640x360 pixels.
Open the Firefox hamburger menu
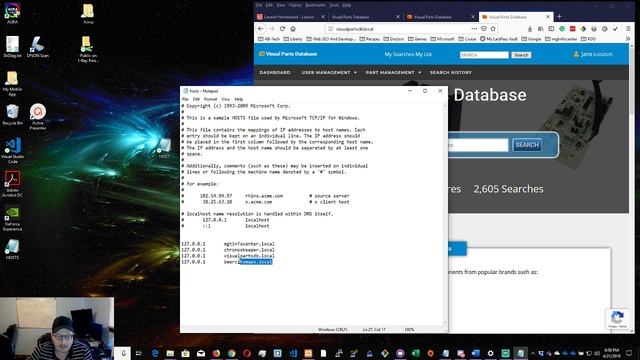click(628, 29)
